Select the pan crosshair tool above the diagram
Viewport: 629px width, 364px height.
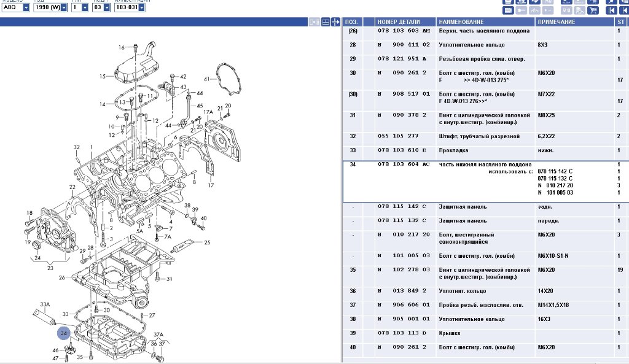click(x=335, y=21)
